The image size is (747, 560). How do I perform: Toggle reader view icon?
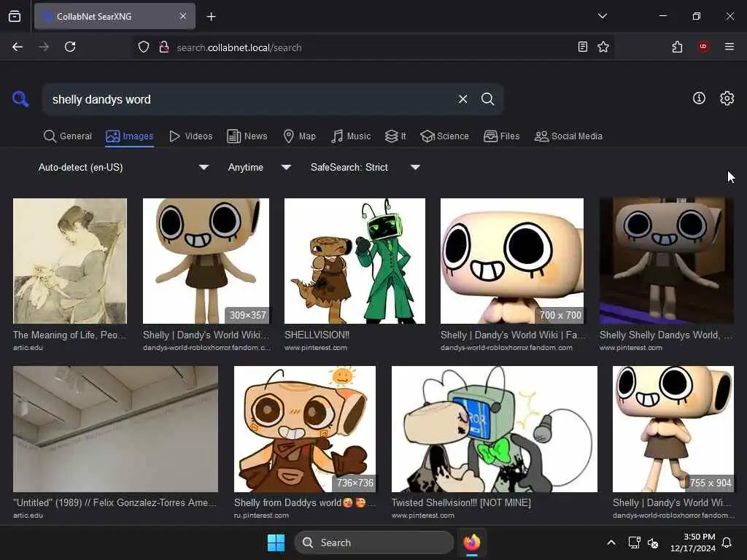pos(582,47)
